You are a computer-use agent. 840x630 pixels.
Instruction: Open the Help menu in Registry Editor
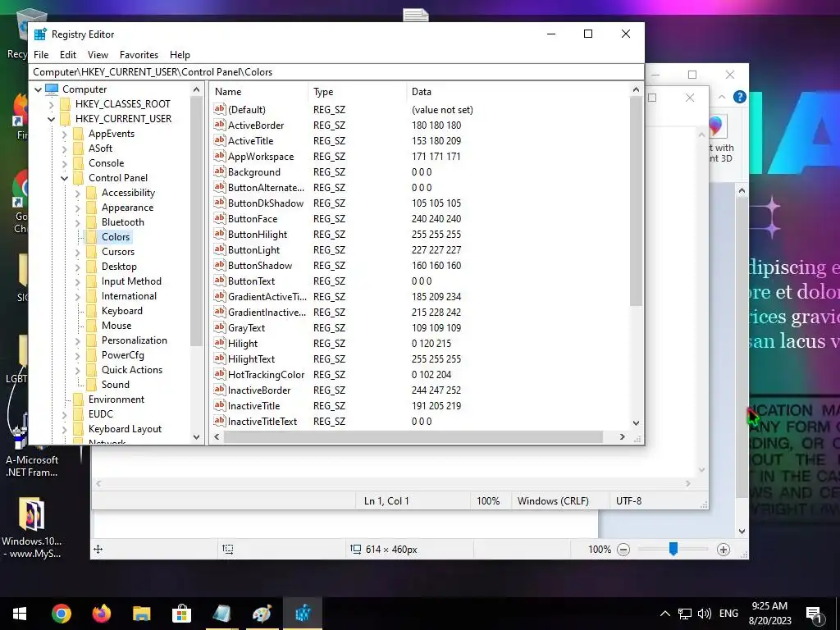tap(180, 55)
